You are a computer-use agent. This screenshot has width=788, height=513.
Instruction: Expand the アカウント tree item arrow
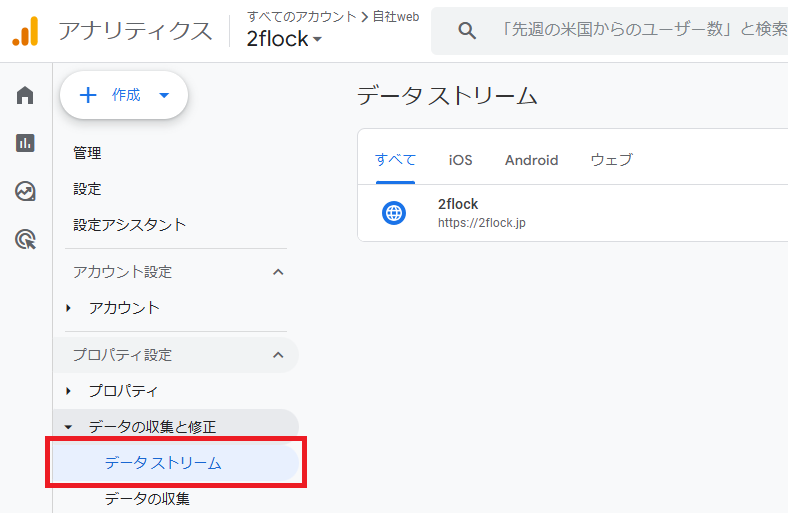point(68,307)
